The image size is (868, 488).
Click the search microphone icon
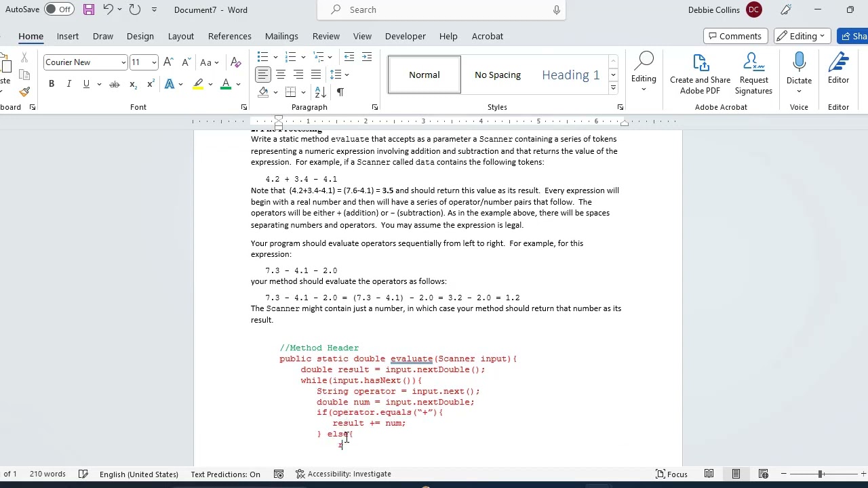(x=556, y=9)
